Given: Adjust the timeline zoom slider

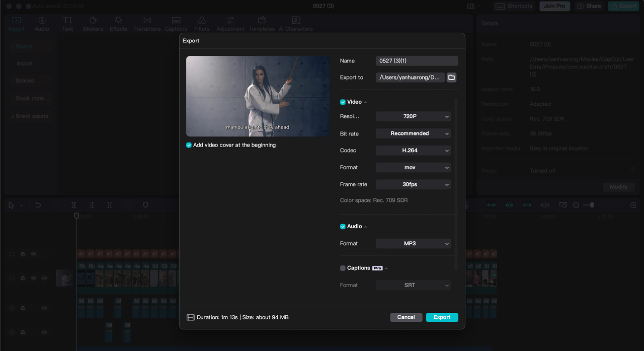Looking at the screenshot, I should point(592,205).
